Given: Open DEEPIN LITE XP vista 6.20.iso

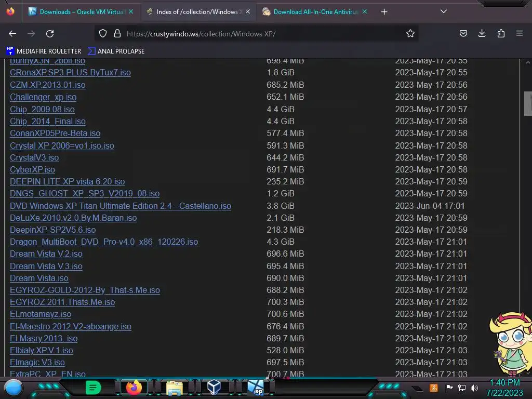Looking at the screenshot, I should click(x=67, y=181).
